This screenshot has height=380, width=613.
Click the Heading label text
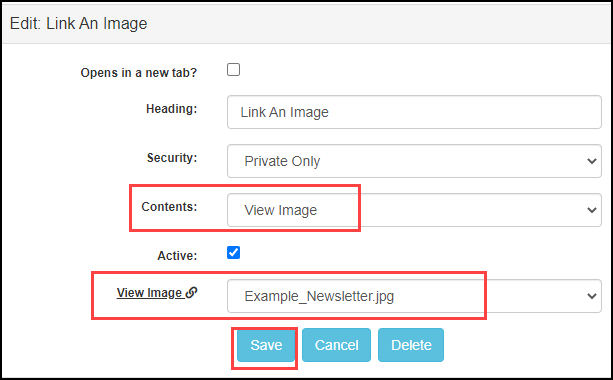click(x=172, y=109)
